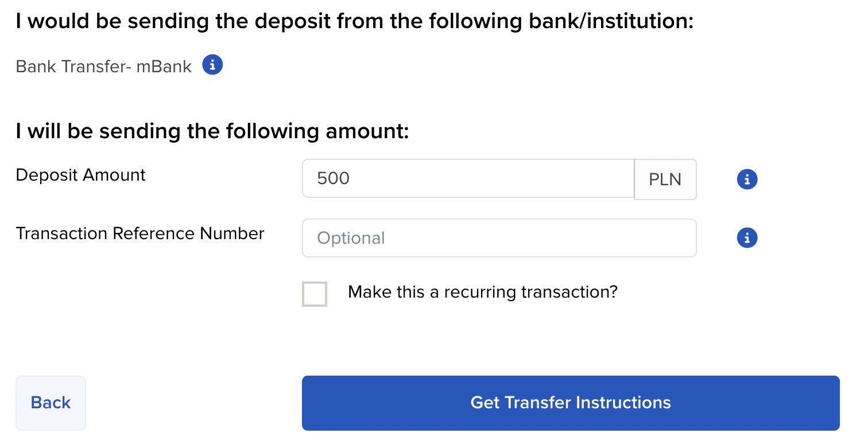Click the 'Optional' placeholder text
Screen dimensions: 868x445
[351, 238]
